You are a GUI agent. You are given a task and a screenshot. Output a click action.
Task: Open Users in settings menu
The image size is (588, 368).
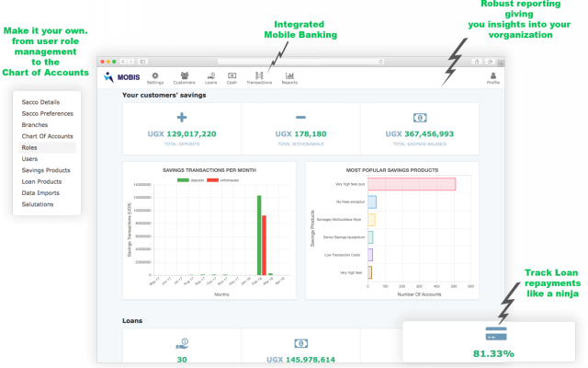[29, 159]
